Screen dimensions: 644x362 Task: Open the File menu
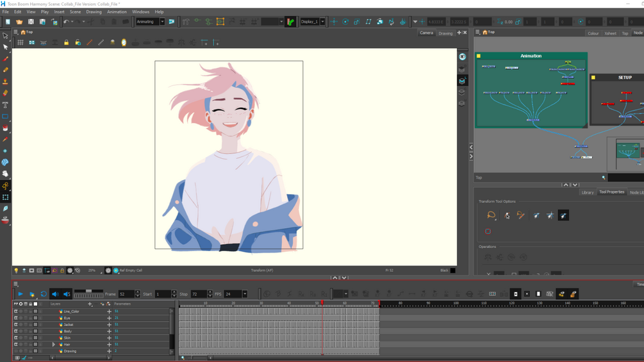click(5, 12)
